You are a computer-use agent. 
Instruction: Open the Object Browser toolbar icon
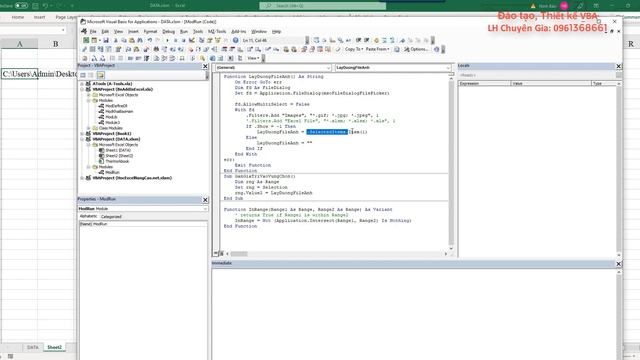[218, 40]
